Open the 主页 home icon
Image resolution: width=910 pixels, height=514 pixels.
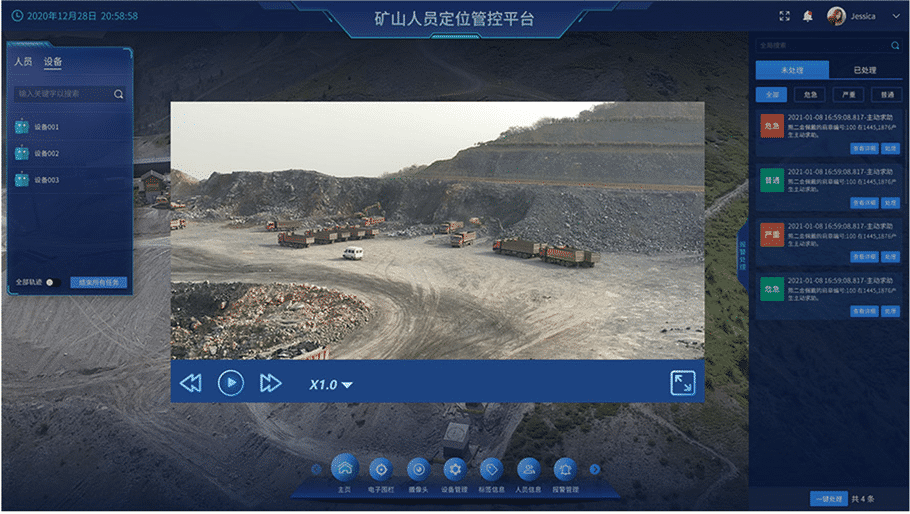(x=345, y=469)
